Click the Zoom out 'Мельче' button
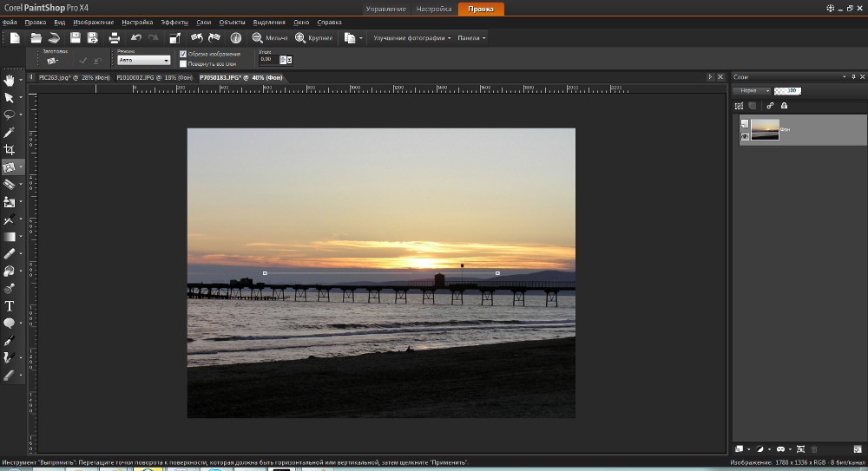 [270, 38]
